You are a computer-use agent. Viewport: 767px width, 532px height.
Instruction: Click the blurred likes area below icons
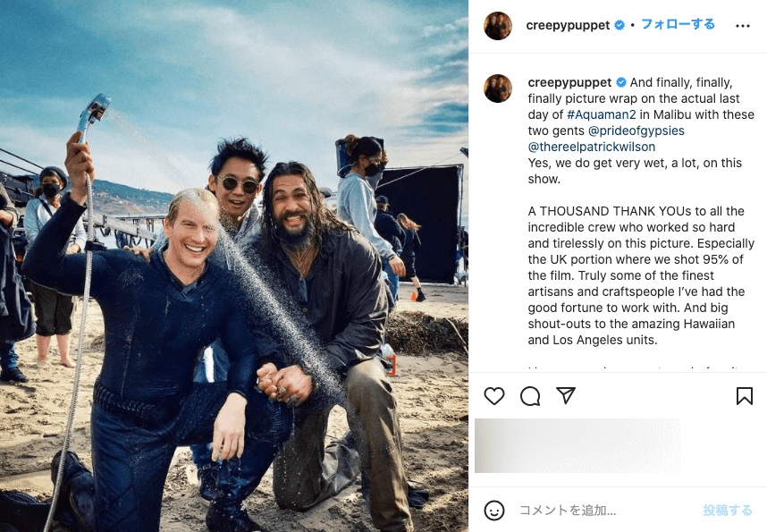(577, 445)
